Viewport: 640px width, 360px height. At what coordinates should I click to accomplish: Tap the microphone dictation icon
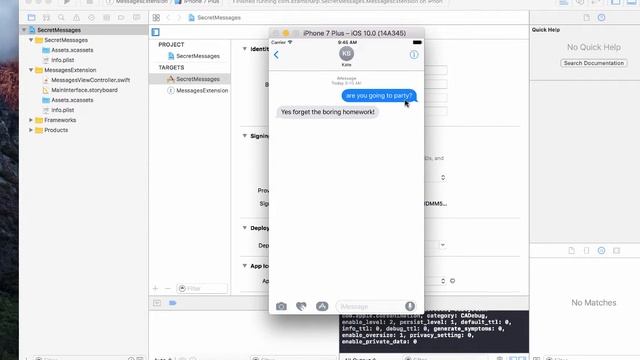coord(410,306)
